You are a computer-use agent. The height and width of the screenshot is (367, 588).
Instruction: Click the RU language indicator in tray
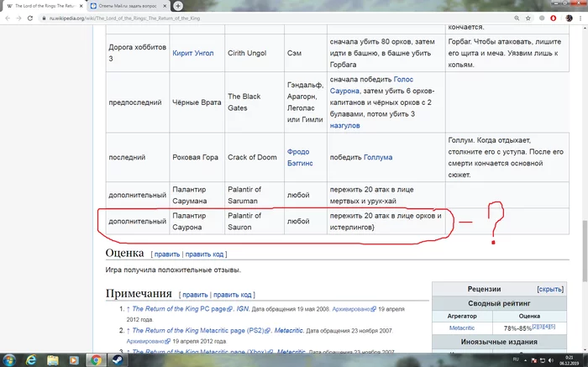516,359
